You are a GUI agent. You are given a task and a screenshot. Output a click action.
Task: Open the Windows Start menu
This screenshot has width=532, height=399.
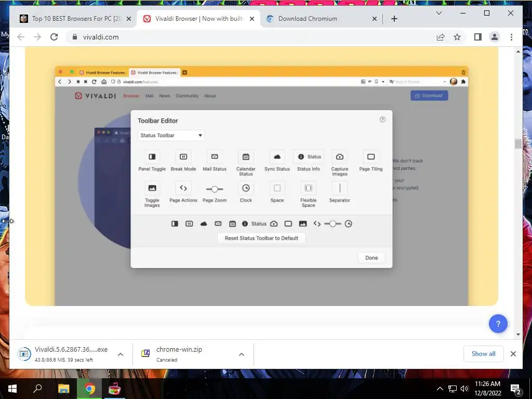(x=12, y=389)
